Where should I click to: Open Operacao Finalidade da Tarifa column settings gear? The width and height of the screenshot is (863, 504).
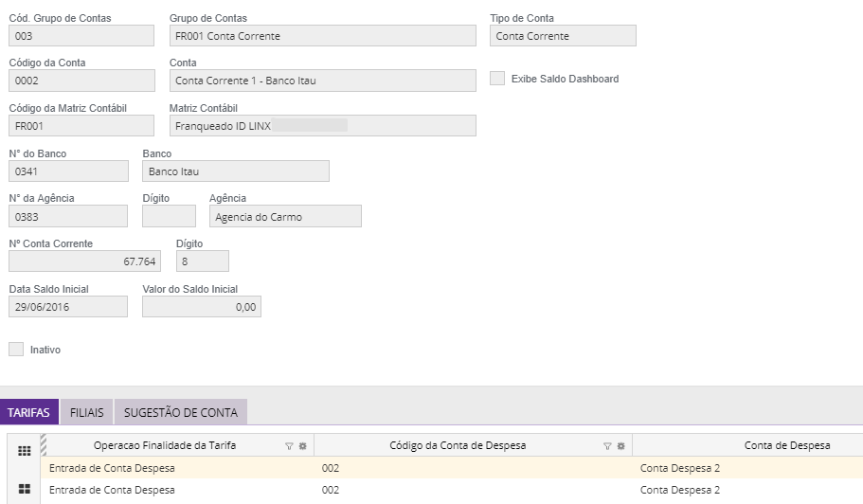pyautogui.click(x=302, y=445)
